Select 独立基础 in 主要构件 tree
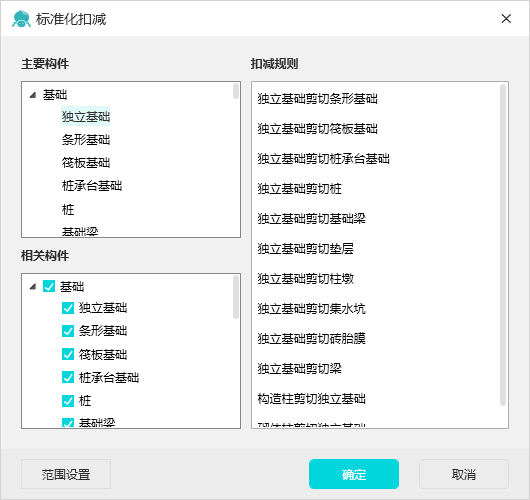This screenshot has width=530, height=500. tap(86, 116)
